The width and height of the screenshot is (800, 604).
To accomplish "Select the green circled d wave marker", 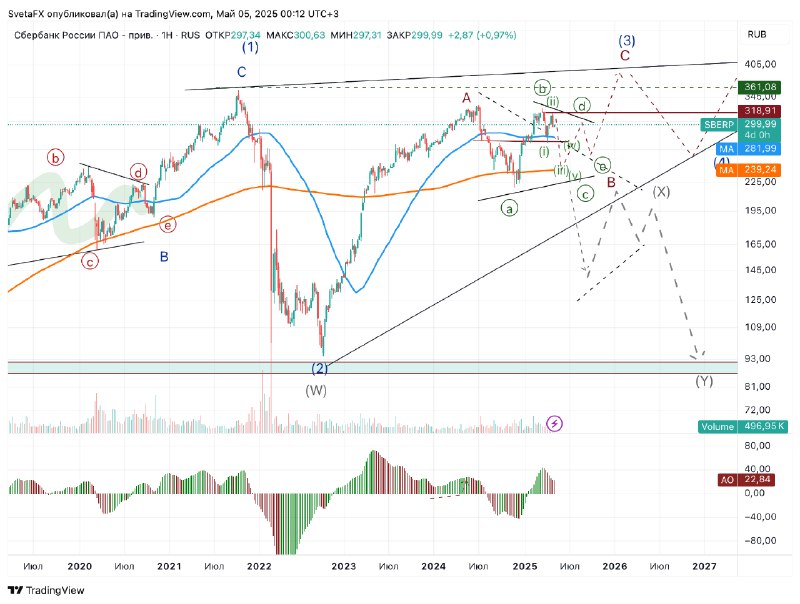I will 582,106.
